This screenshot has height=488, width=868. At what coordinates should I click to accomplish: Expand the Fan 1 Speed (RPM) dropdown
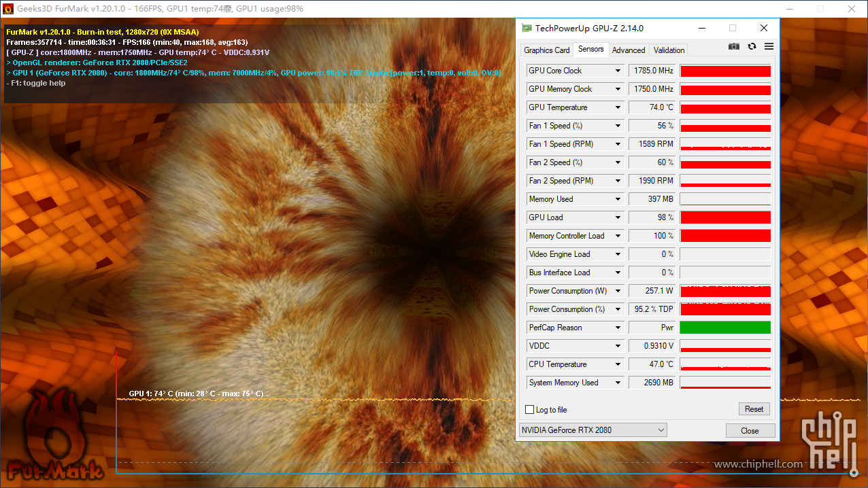(618, 144)
